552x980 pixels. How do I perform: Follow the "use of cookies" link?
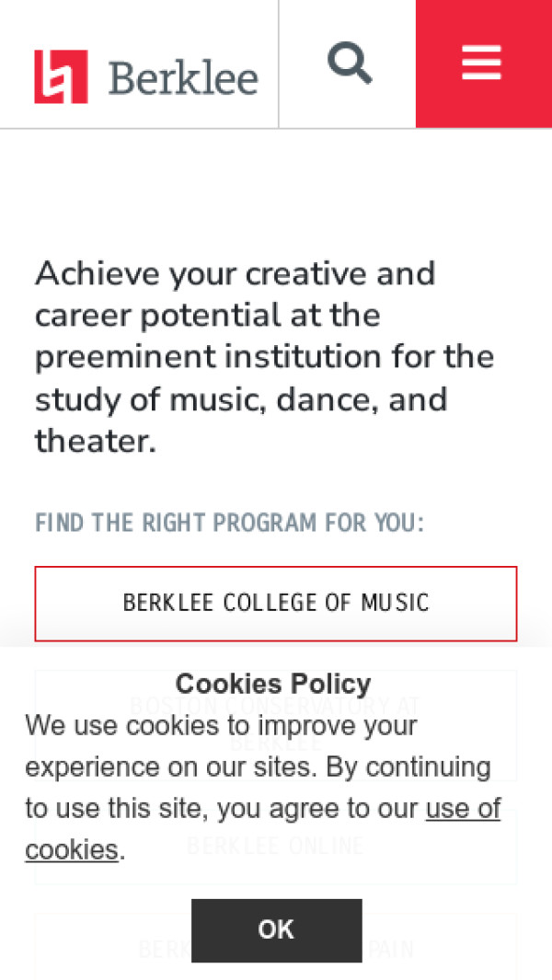tap(463, 809)
